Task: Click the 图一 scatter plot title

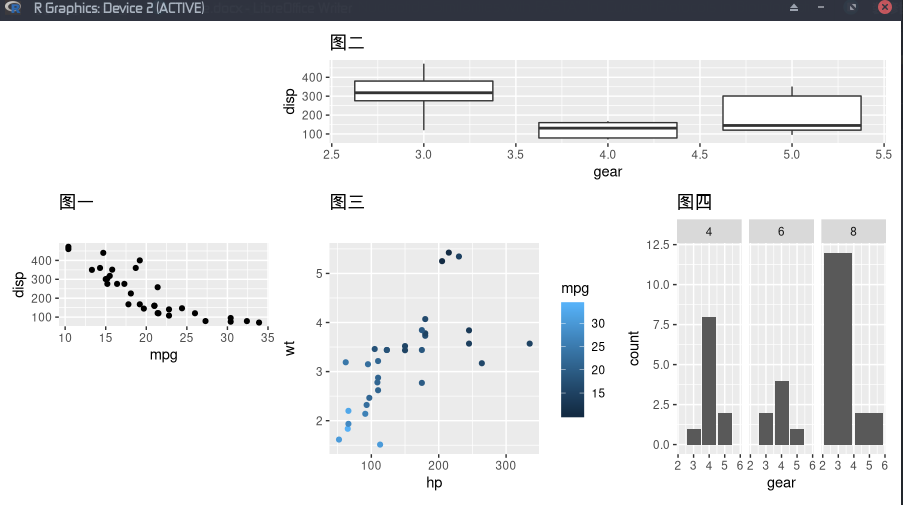Action: tap(76, 202)
